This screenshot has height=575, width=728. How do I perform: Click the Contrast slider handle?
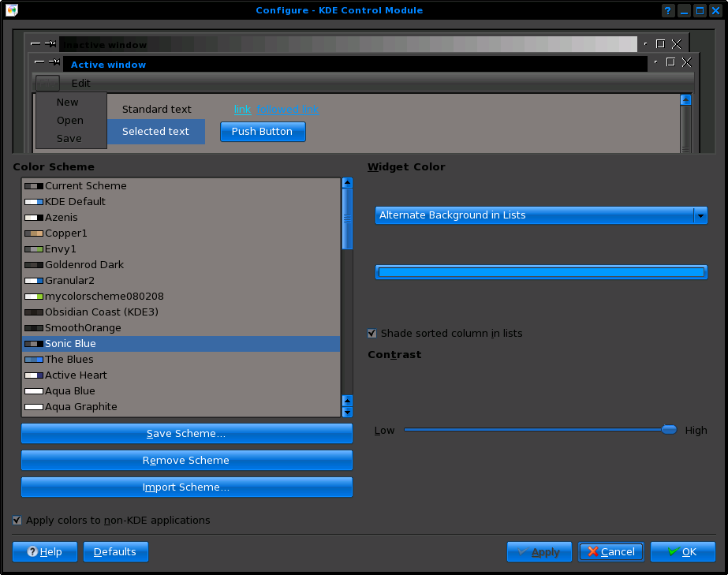669,430
